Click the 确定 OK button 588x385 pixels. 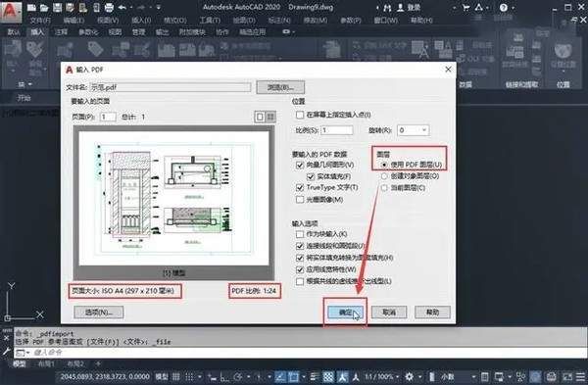345,312
